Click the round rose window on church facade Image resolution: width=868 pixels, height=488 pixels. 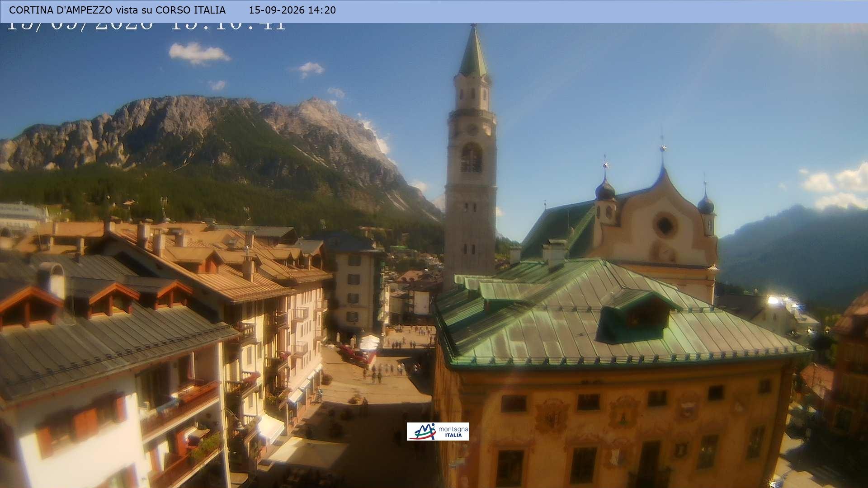click(x=665, y=225)
